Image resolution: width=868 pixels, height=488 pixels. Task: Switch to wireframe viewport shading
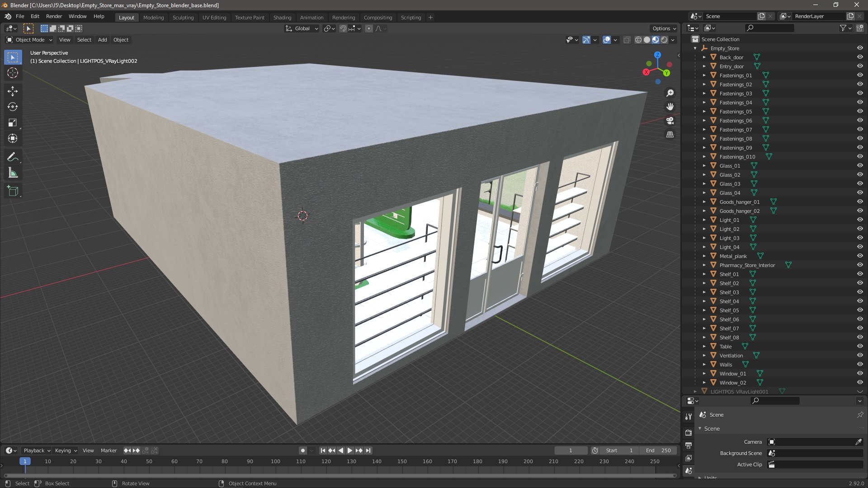[638, 40]
